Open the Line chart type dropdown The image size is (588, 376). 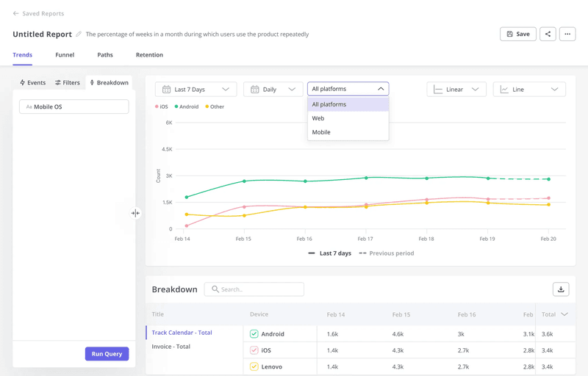pyautogui.click(x=528, y=90)
